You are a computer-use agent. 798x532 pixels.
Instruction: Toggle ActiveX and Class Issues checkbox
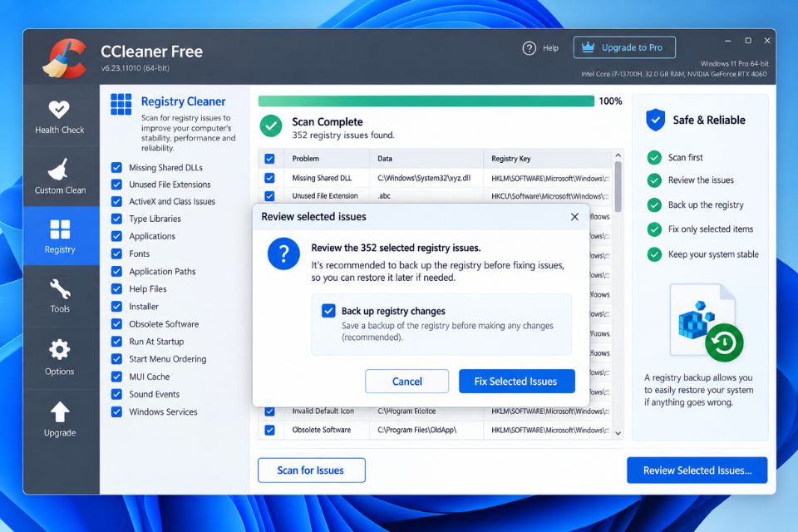click(116, 202)
